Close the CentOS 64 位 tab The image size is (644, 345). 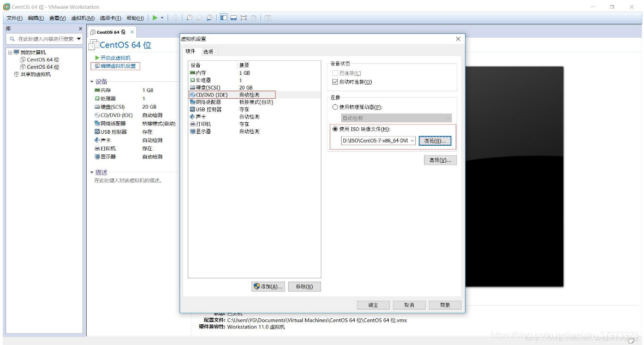[x=132, y=32]
